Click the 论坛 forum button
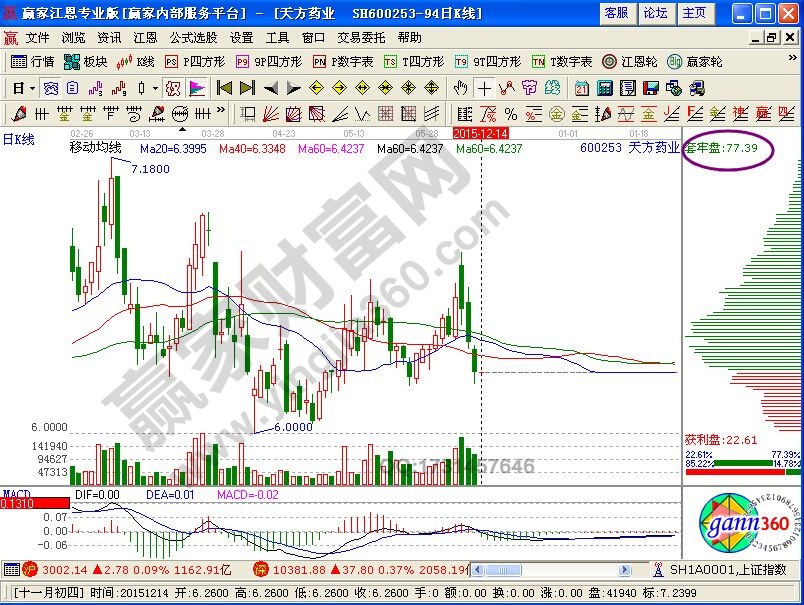 click(x=655, y=13)
